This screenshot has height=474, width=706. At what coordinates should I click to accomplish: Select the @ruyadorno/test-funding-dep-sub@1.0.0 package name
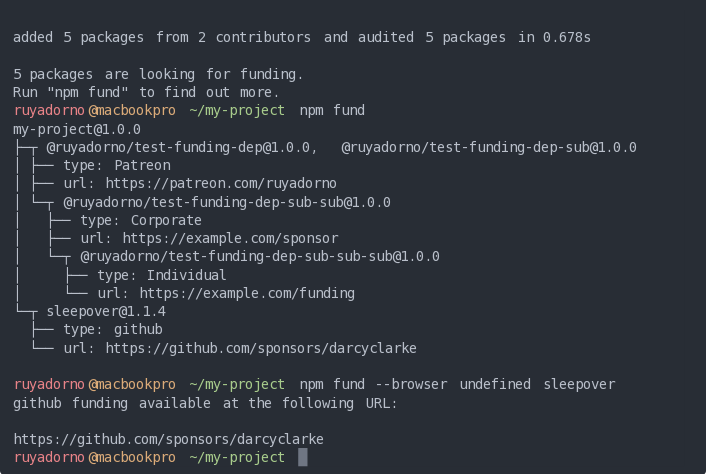[x=489, y=147]
